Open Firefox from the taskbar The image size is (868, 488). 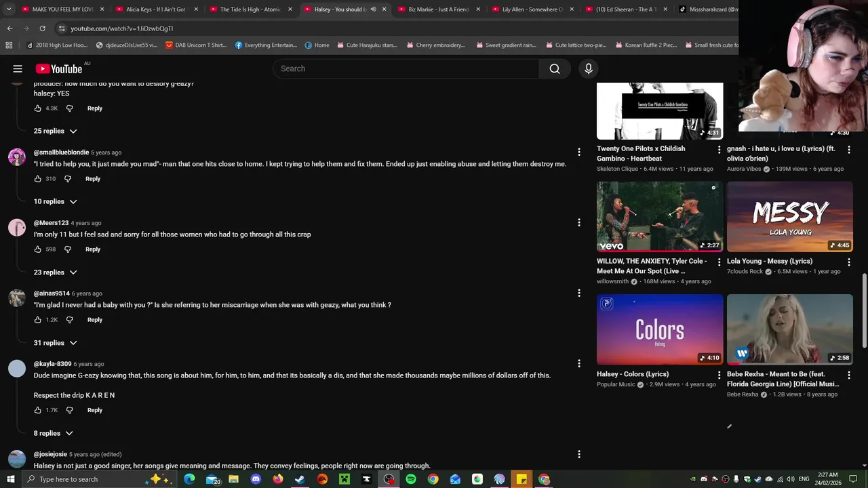click(277, 479)
